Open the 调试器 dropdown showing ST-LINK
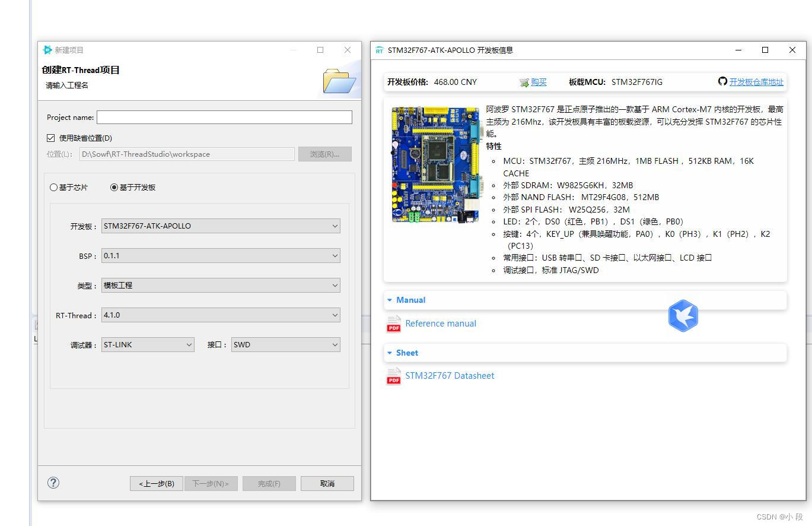Screen dimensions: 812x526 point(148,345)
